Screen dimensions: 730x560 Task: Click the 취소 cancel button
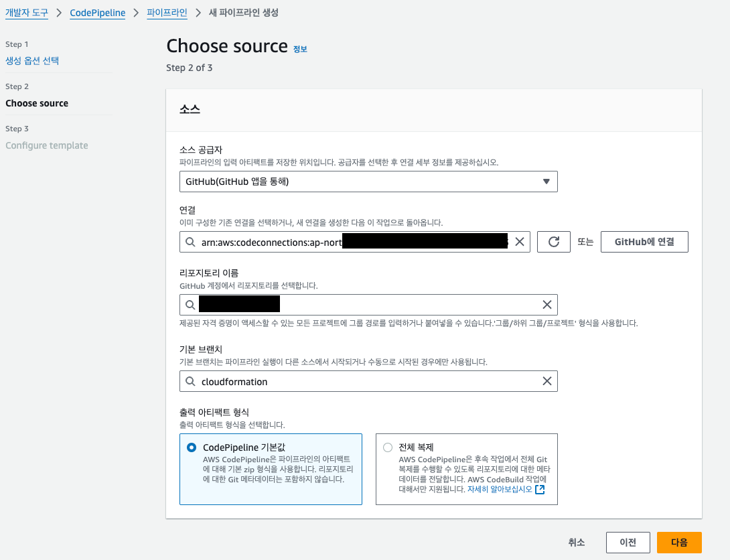(577, 543)
